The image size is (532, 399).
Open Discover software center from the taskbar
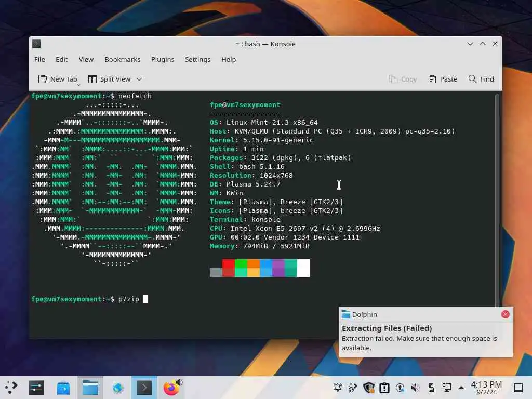click(63, 388)
